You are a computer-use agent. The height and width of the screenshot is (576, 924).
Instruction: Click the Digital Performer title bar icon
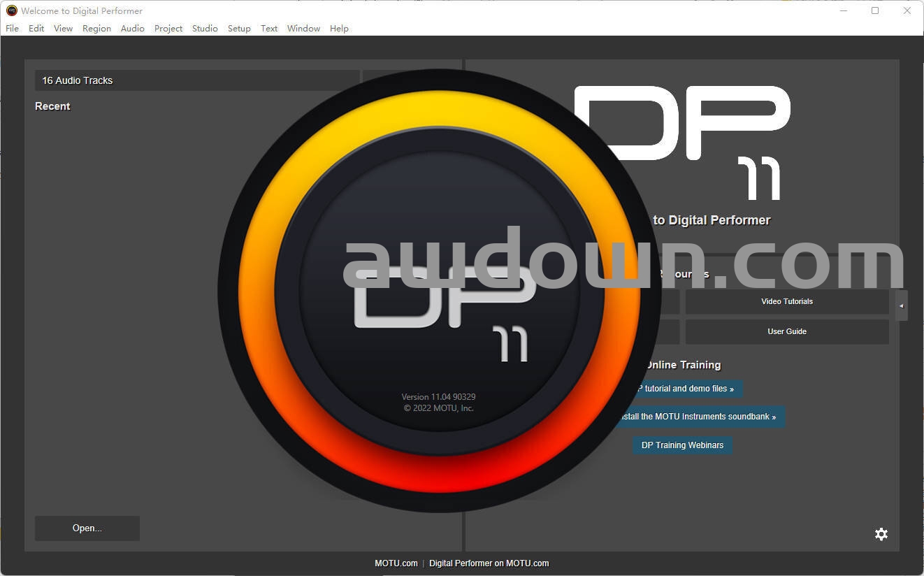coord(11,10)
